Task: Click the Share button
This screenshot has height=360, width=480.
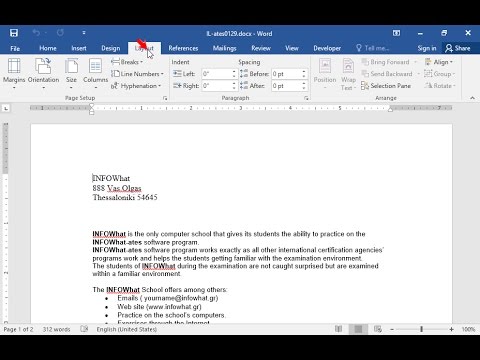Action: (458, 48)
